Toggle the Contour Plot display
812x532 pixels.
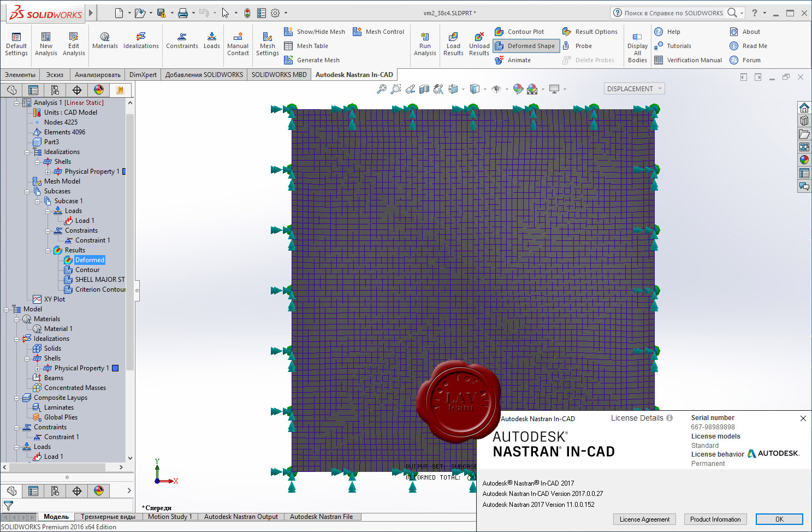pyautogui.click(x=519, y=32)
